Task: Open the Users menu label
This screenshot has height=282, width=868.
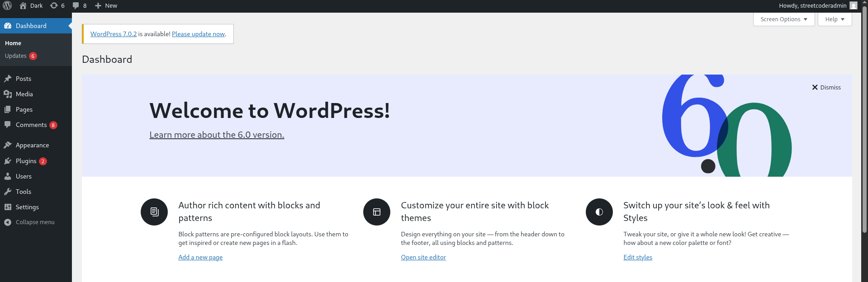Action: pos(24,176)
